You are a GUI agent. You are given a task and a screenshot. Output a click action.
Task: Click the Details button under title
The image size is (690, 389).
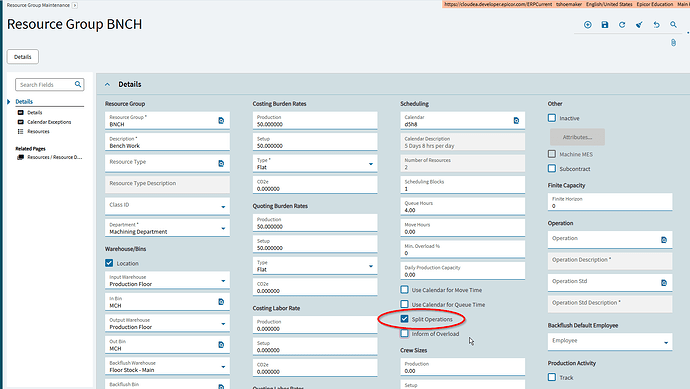(22, 57)
